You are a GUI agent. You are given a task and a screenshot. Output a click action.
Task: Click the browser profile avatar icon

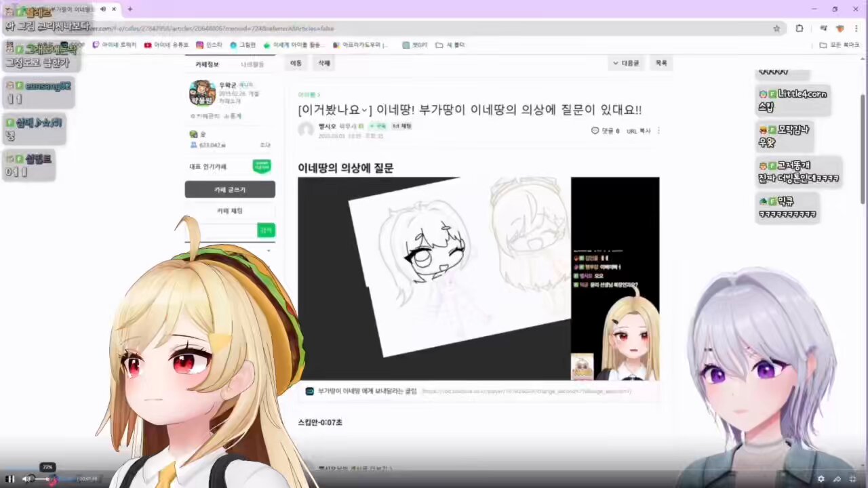click(x=840, y=28)
